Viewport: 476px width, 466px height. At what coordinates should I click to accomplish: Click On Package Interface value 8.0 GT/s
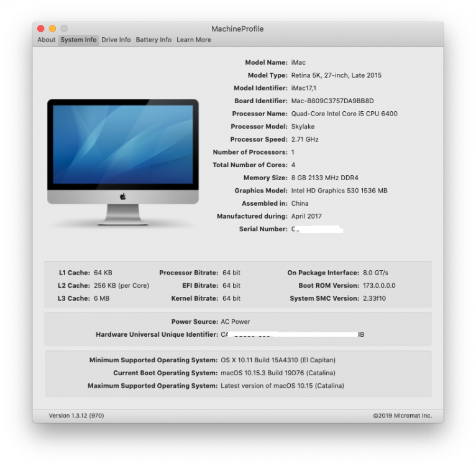point(375,273)
